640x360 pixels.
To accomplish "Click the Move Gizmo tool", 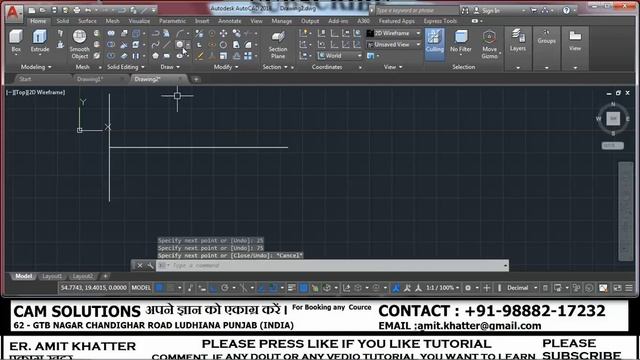I will 489,44.
